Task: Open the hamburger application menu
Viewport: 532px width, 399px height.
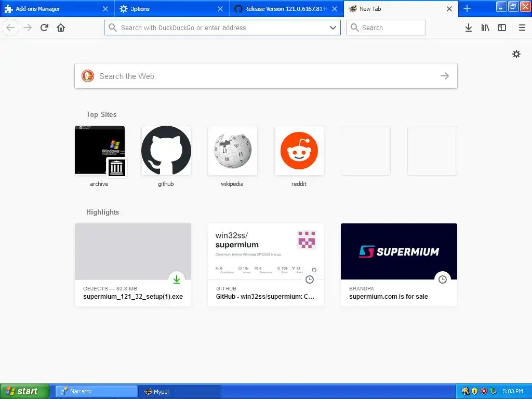Action: 522,28
